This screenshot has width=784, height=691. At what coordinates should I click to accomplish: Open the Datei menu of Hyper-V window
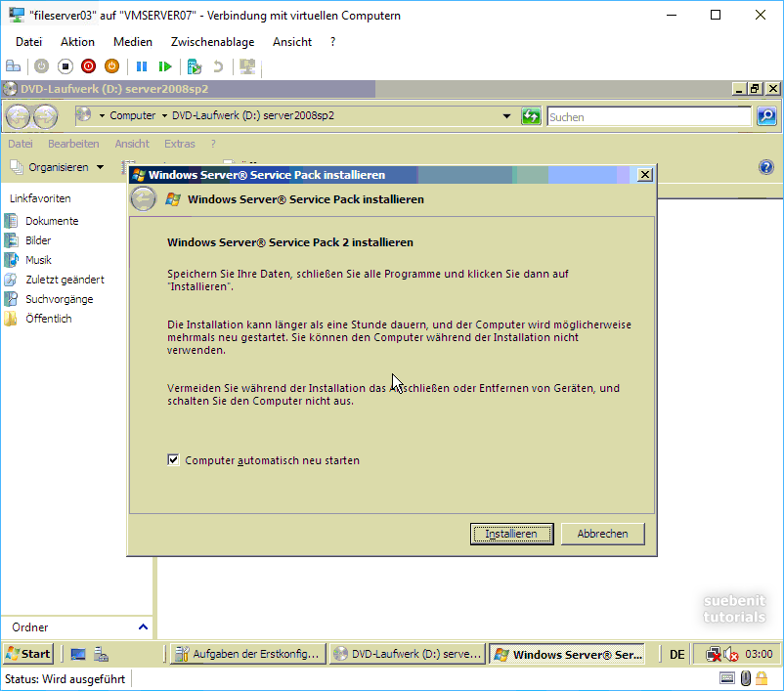pyautogui.click(x=28, y=42)
